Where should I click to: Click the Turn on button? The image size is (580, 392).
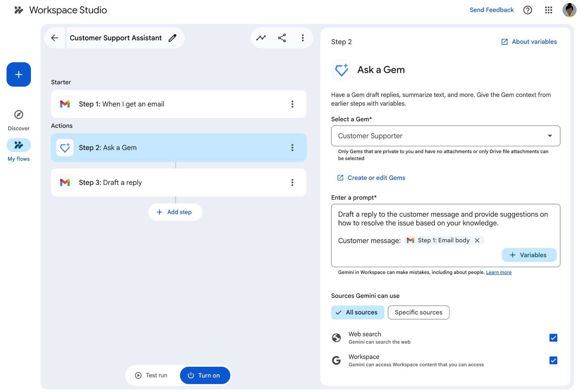205,375
